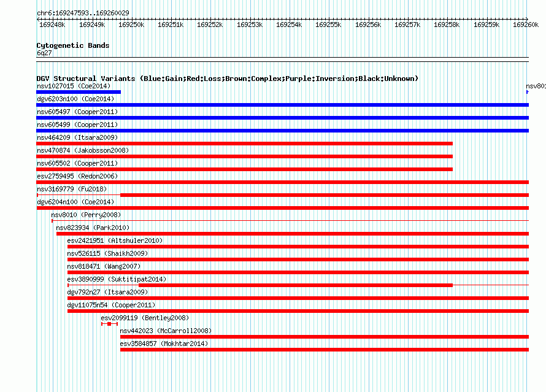Click the blue dgv6203n100 gain bar
This screenshot has width=546, height=392.
(x=282, y=105)
